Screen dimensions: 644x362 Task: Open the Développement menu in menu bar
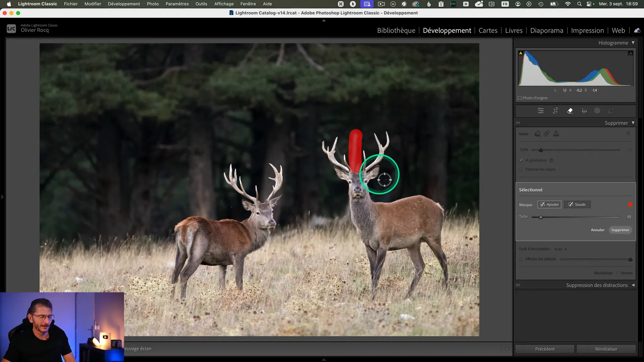[124, 4]
